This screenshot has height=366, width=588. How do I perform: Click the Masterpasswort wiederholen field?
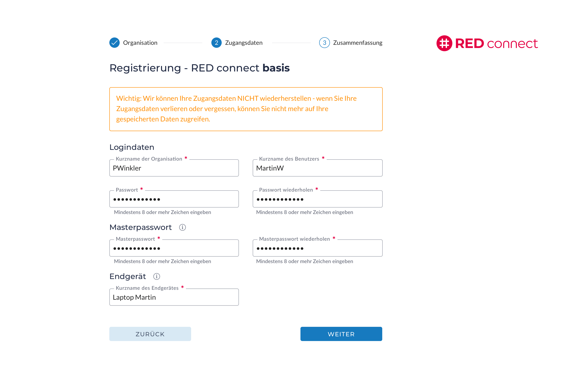pyautogui.click(x=317, y=248)
